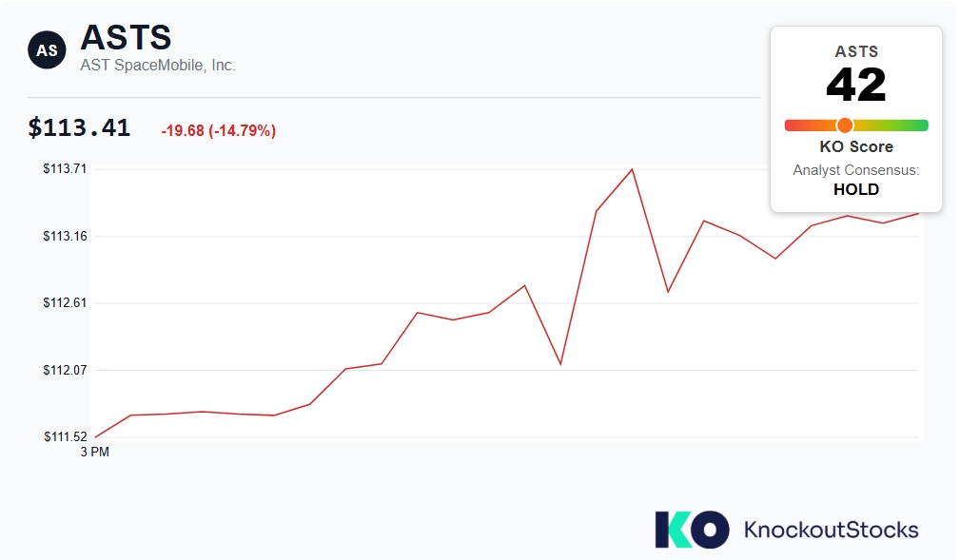Click the ASTS title in score card
The image size is (960, 560).
[856, 52]
